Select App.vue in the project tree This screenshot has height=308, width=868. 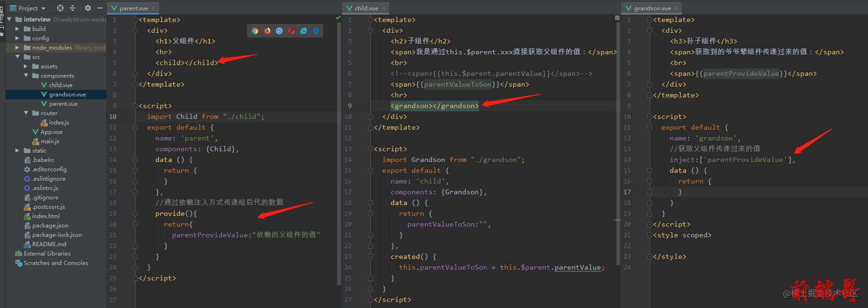click(x=51, y=132)
